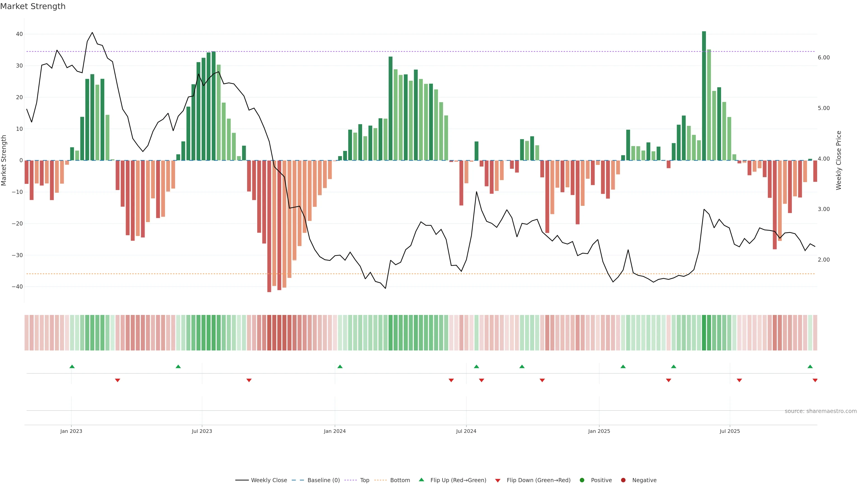Click the Jul 2024 x-axis label
The height and width of the screenshot is (488, 868).
(x=466, y=431)
